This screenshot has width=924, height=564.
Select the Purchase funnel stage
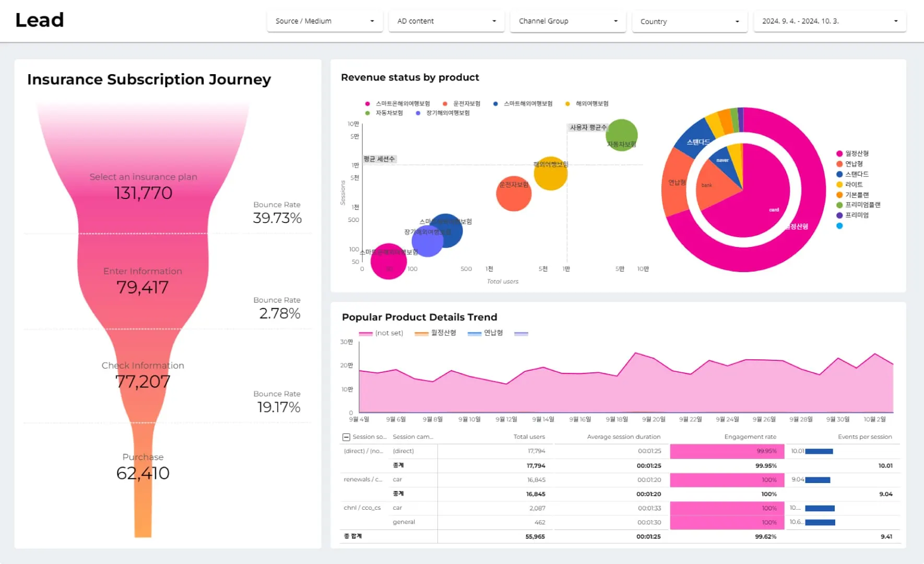143,466
